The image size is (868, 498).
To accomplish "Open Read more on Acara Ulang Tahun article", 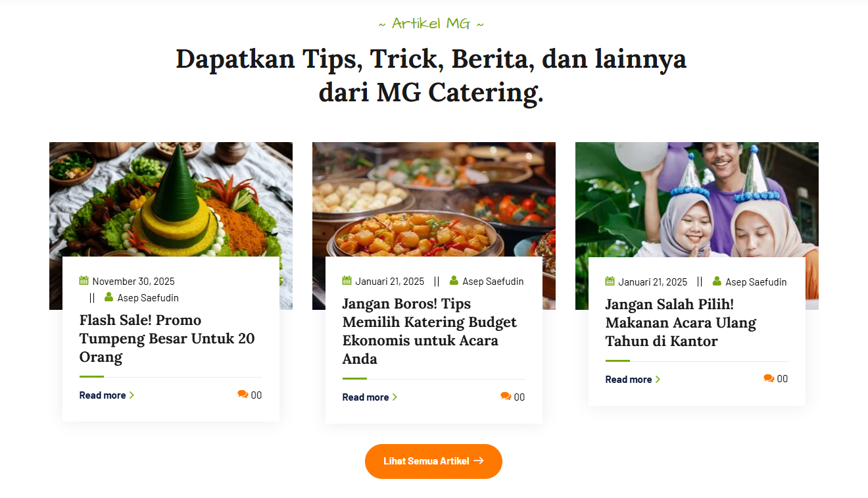I will (633, 380).
